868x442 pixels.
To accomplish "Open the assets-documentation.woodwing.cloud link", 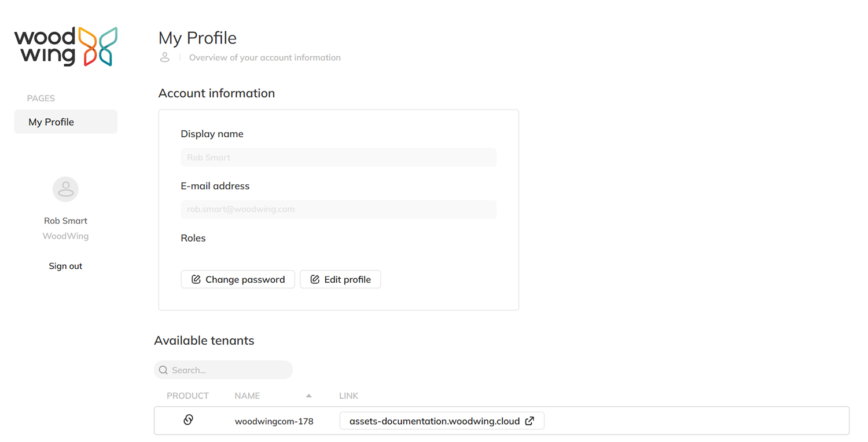I will 442,421.
